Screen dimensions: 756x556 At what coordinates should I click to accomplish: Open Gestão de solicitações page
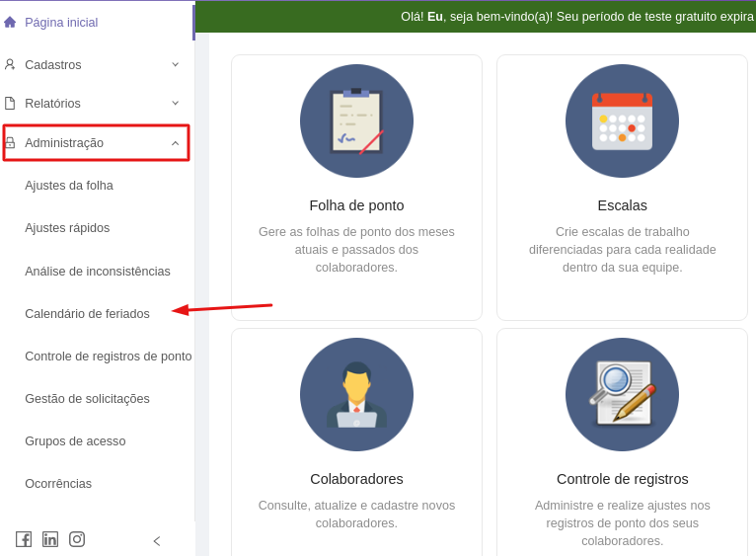click(87, 399)
